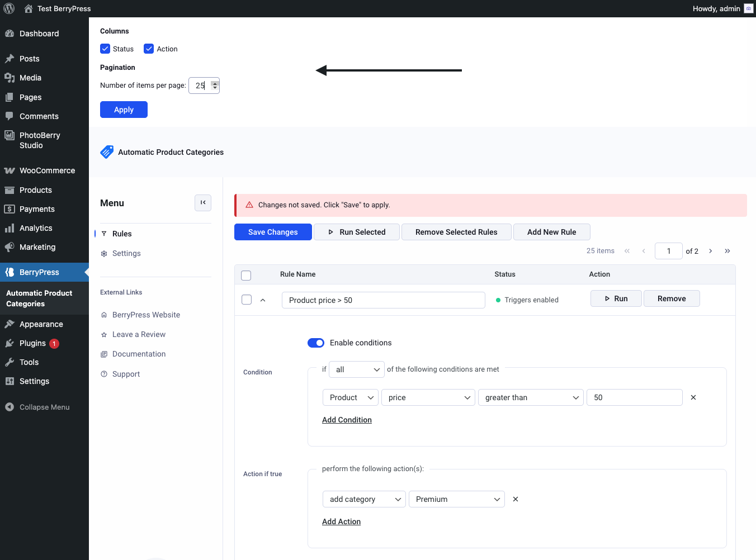The height and width of the screenshot is (560, 756).
Task: Click the BerryPress berry icon
Action: (x=10, y=272)
